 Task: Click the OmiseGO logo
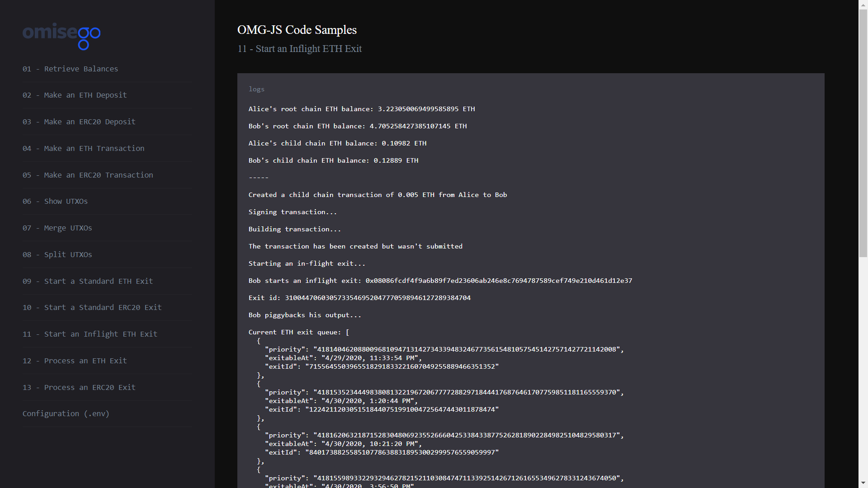pyautogui.click(x=61, y=36)
